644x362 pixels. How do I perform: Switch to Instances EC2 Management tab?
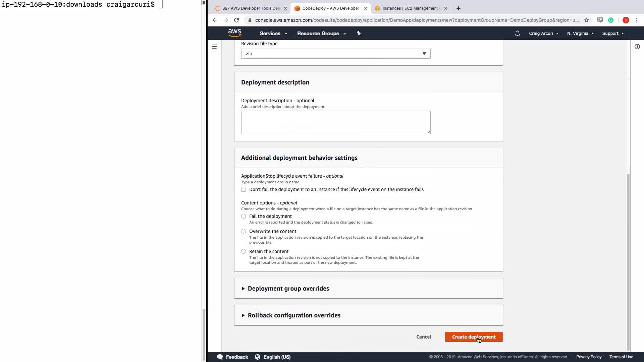(410, 8)
